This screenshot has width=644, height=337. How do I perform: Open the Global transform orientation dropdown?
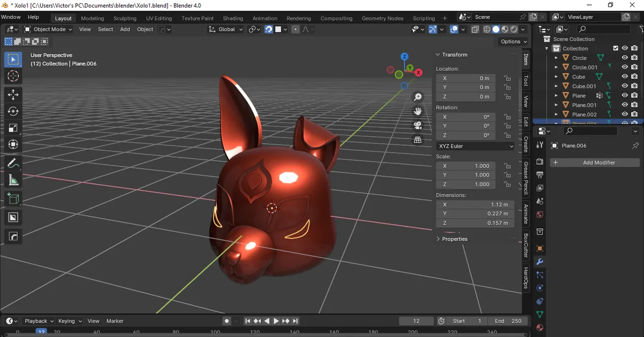tap(226, 29)
